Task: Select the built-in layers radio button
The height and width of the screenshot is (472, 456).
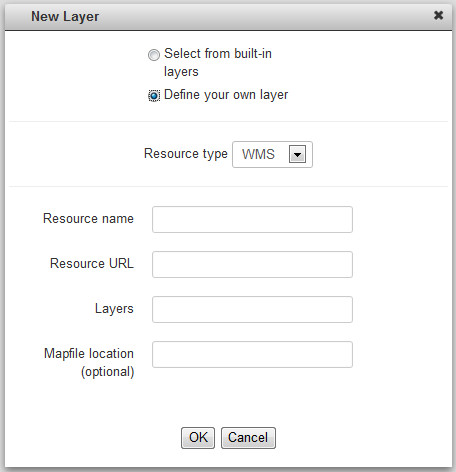Action: point(154,55)
